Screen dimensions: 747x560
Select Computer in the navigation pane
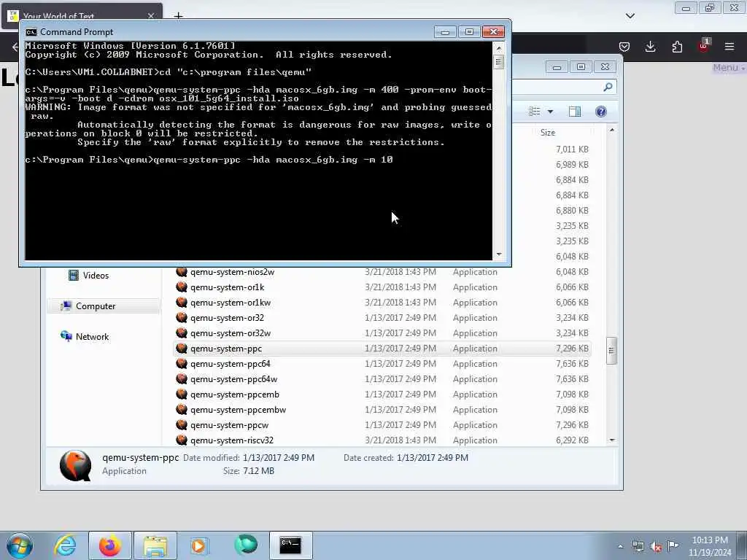[x=96, y=306]
